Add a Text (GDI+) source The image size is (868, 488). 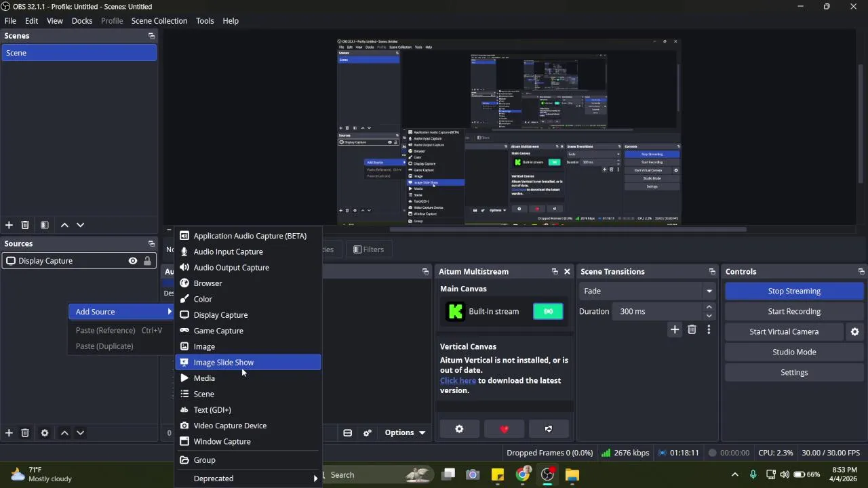pos(248,410)
